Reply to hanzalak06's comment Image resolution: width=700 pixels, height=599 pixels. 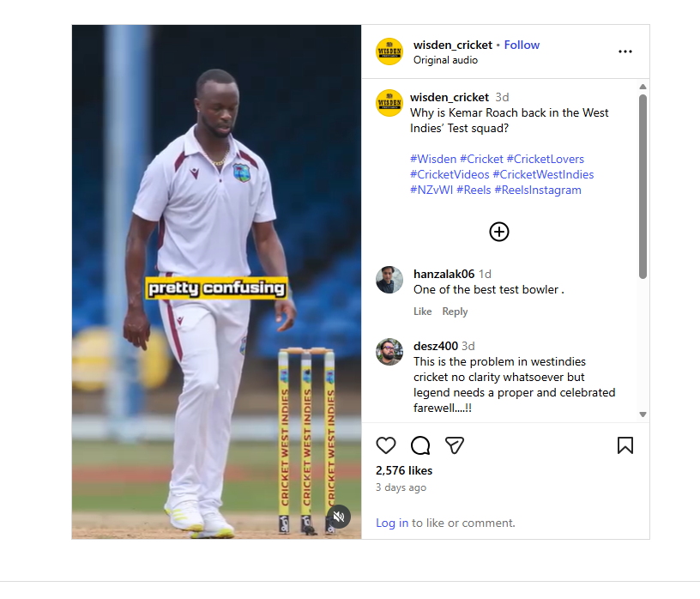pyautogui.click(x=455, y=312)
